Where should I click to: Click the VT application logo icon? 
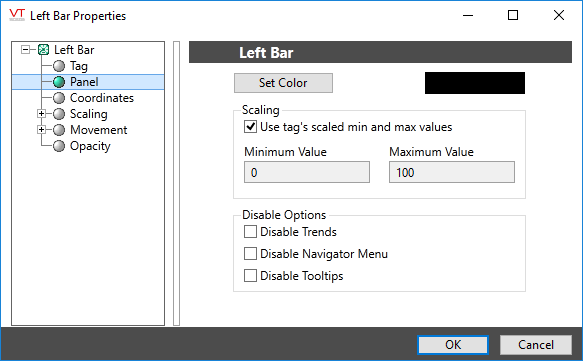point(17,15)
